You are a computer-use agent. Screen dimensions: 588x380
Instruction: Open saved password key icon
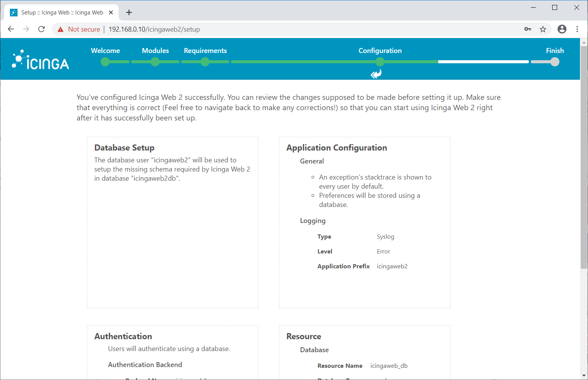(x=528, y=29)
